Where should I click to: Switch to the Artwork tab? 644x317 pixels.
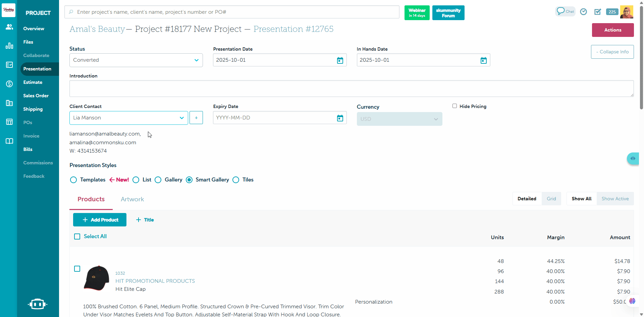132,199
